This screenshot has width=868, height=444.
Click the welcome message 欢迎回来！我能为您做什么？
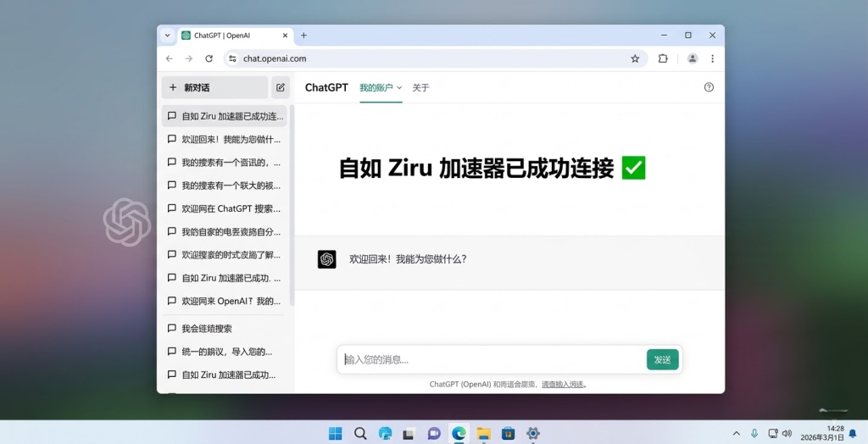pos(408,259)
